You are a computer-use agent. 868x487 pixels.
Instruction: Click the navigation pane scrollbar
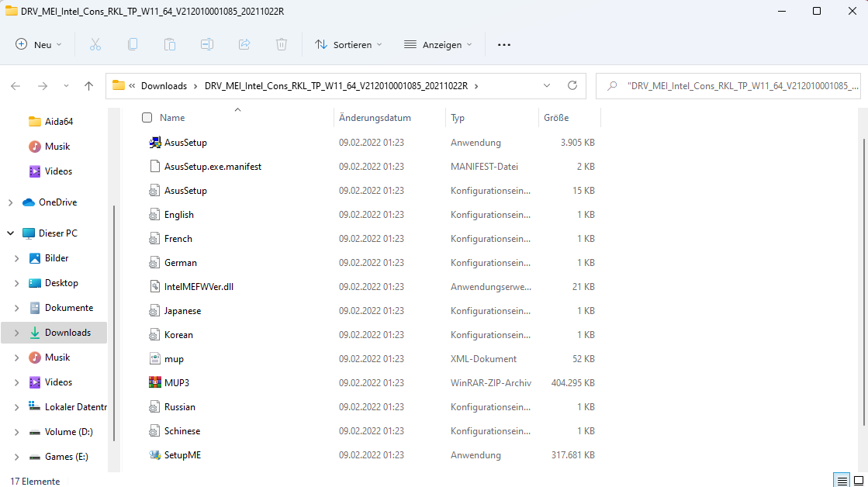click(x=114, y=323)
